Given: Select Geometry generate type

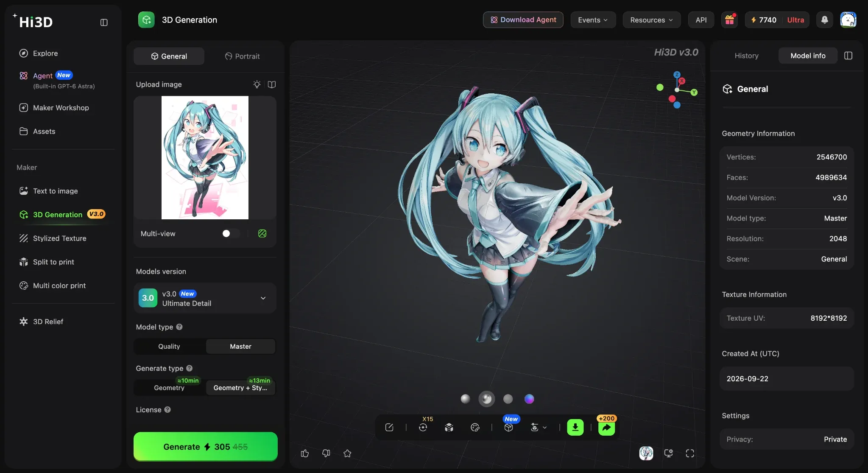Looking at the screenshot, I should tap(169, 388).
